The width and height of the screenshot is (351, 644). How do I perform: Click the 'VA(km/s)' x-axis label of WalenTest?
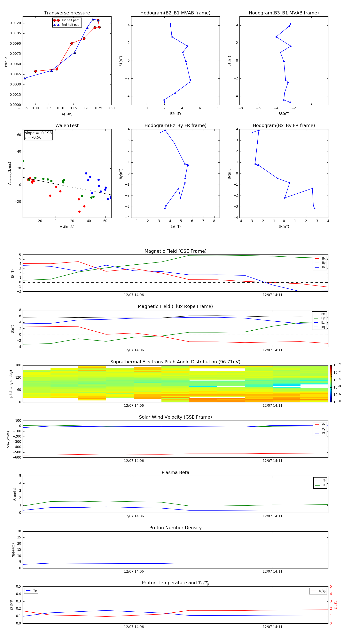click(x=67, y=227)
